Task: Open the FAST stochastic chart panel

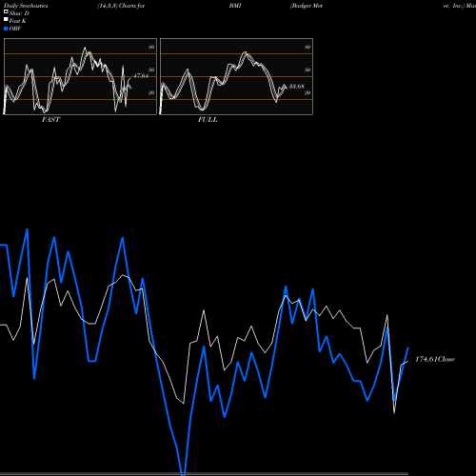Action: 80,76
